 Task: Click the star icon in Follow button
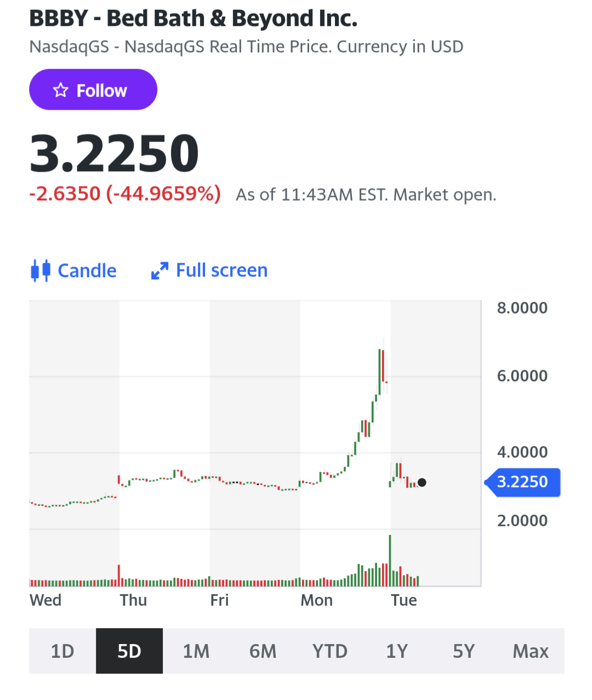point(61,90)
